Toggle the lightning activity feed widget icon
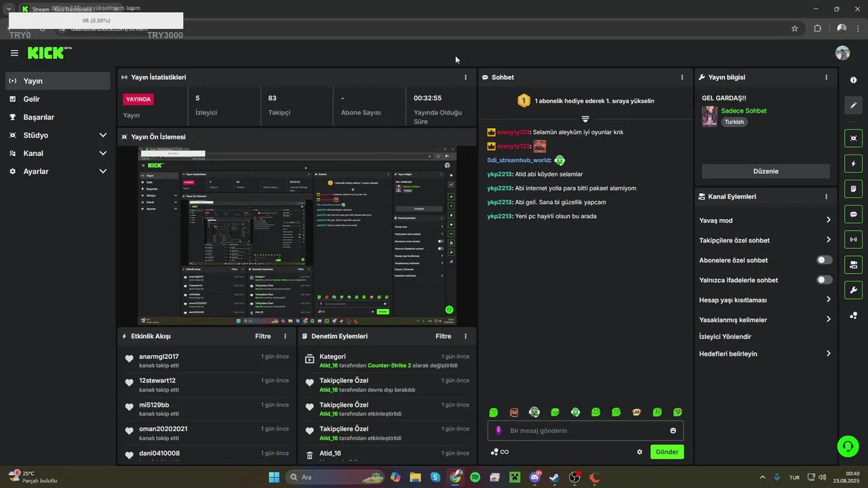This screenshot has width=868, height=488. pos(853,163)
